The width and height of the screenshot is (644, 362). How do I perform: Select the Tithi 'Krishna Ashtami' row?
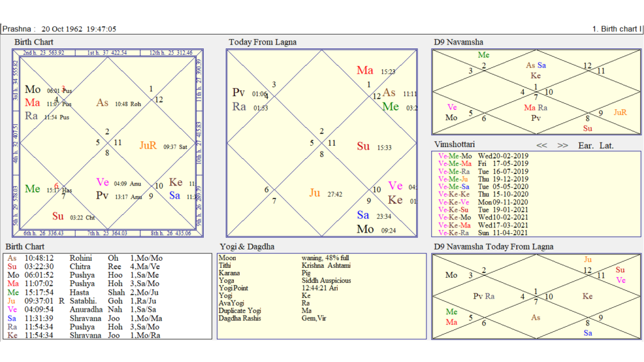[x=285, y=266]
